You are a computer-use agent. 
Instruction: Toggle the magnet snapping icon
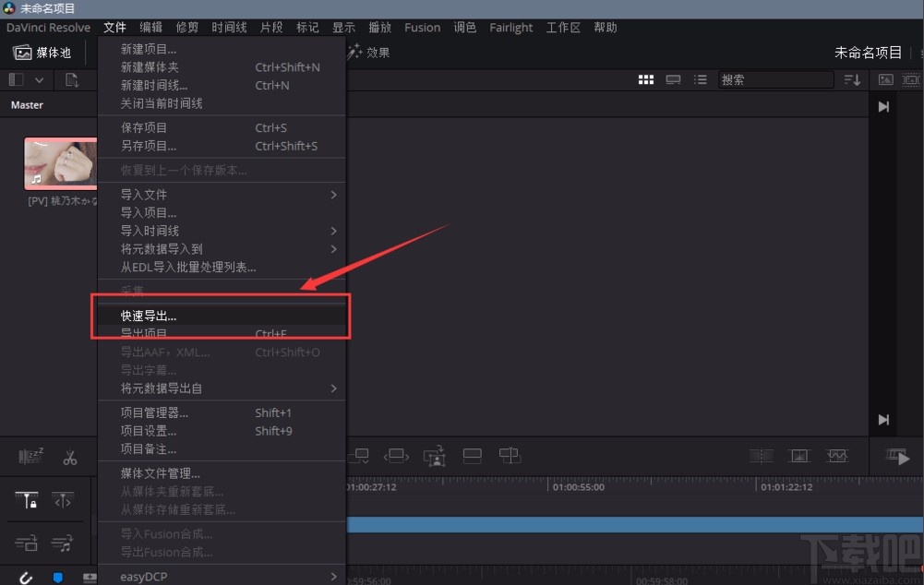pyautogui.click(x=25, y=578)
